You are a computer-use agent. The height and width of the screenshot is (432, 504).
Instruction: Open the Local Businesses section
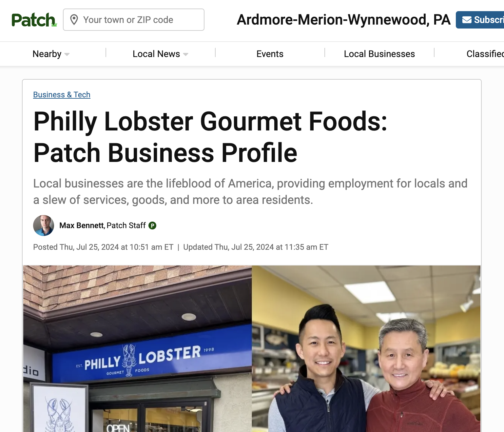379,54
